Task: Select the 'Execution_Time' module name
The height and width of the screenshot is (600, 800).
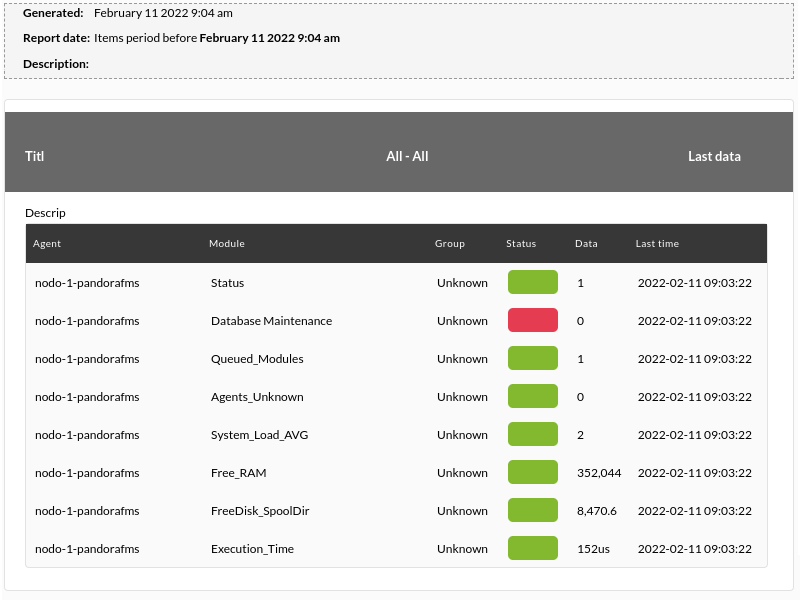Action: [253, 549]
